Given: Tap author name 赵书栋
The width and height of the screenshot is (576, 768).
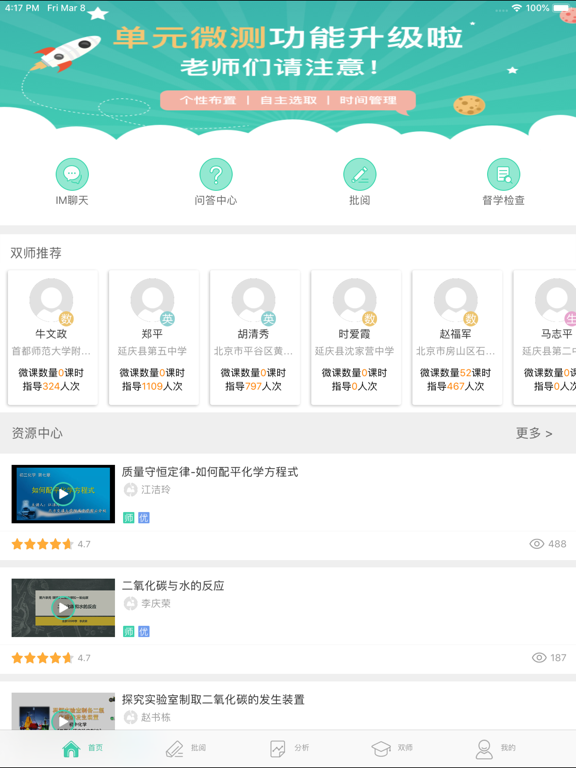Looking at the screenshot, I should tap(156, 717).
